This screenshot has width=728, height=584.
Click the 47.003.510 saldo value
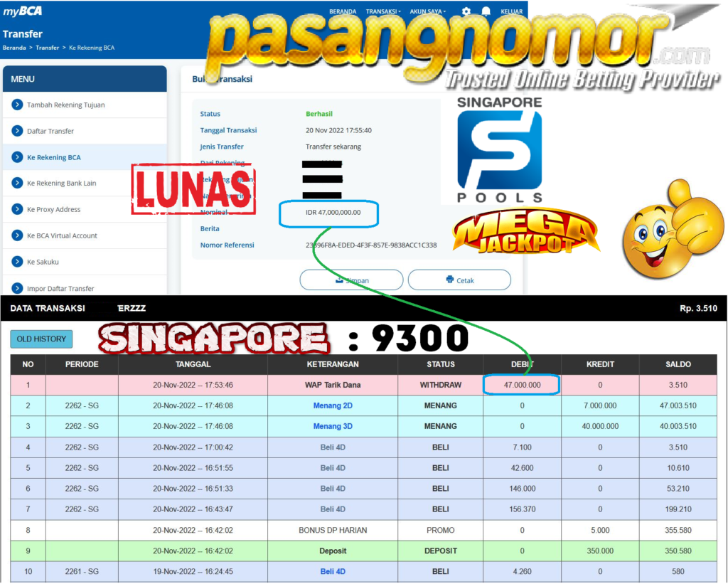[678, 405]
